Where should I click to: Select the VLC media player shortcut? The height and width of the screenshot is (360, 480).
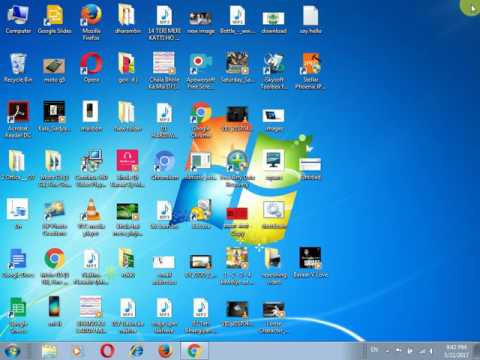pyautogui.click(x=91, y=217)
